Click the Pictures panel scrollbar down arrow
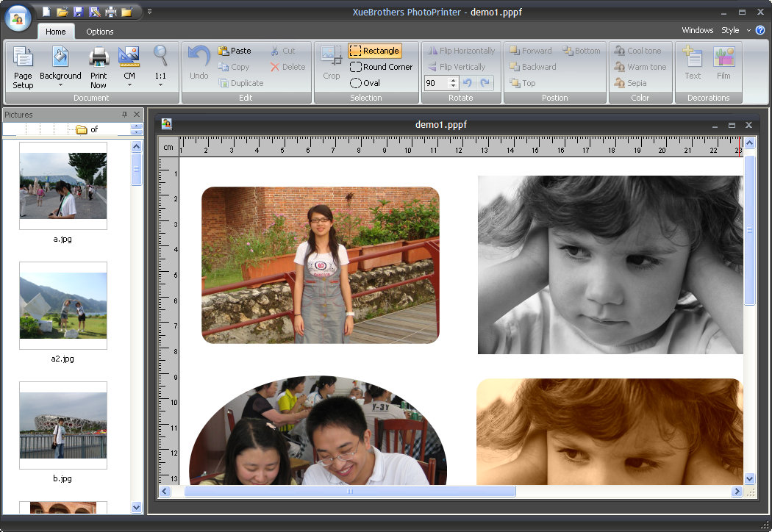Viewport: 772px width, 532px height. (136, 507)
